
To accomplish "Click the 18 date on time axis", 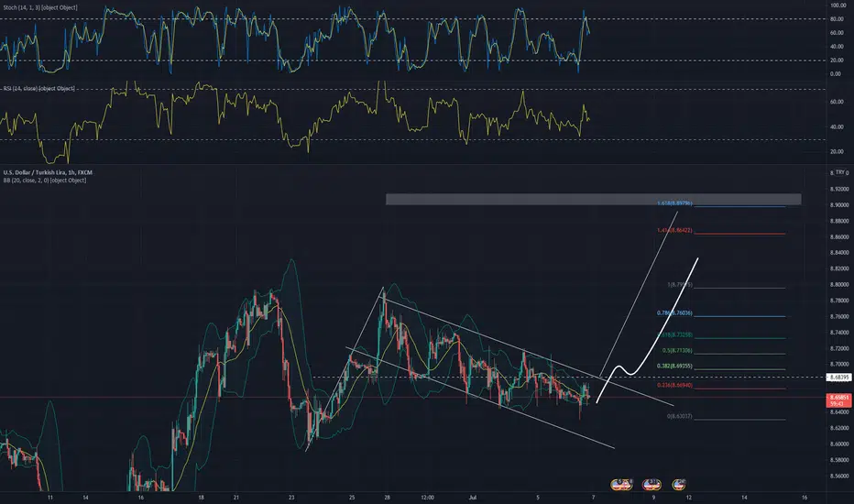I will [x=201, y=498].
